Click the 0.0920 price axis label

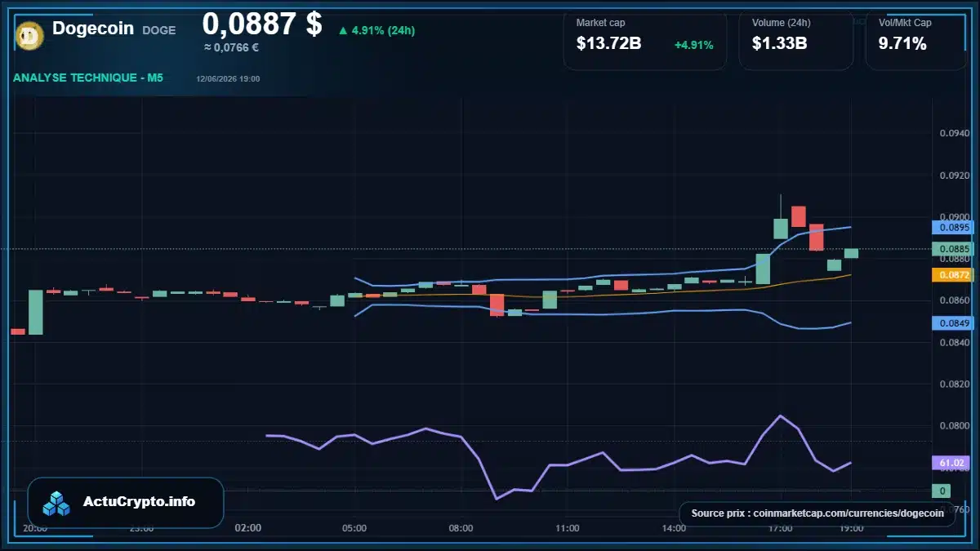[x=954, y=175]
